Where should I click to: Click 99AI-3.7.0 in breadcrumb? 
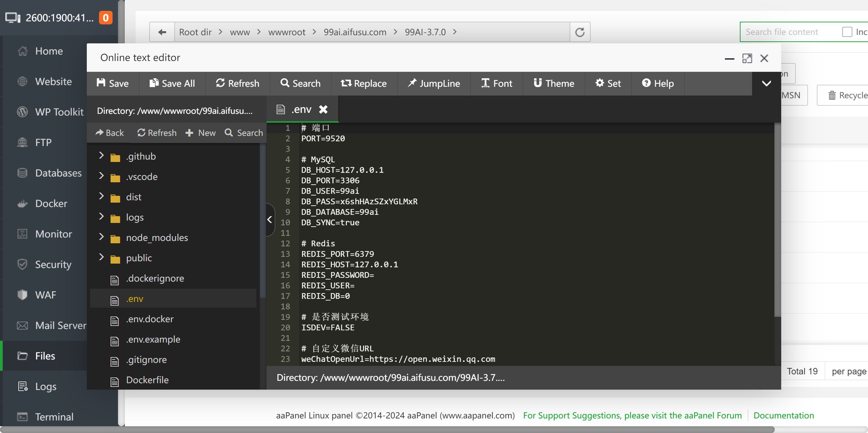click(425, 32)
